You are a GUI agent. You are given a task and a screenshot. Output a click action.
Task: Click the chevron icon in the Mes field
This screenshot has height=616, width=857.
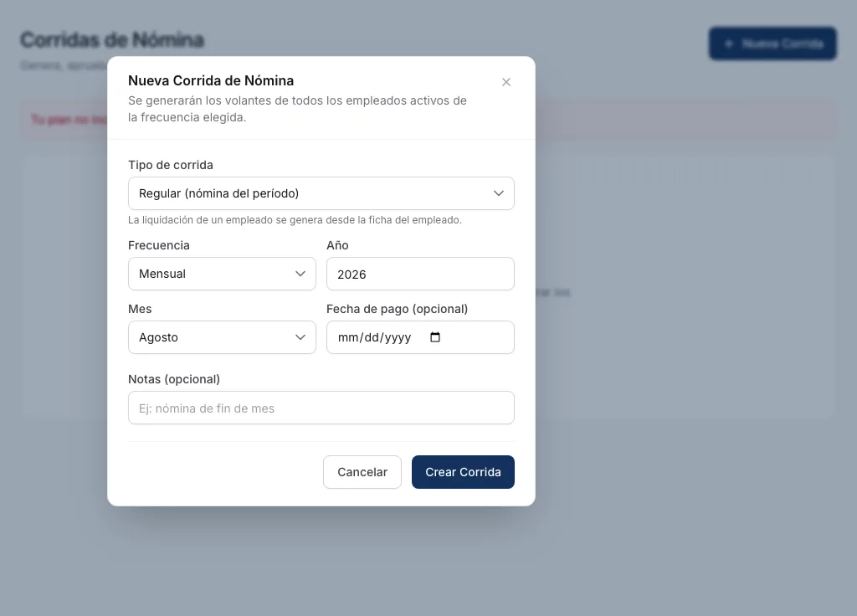click(x=300, y=337)
